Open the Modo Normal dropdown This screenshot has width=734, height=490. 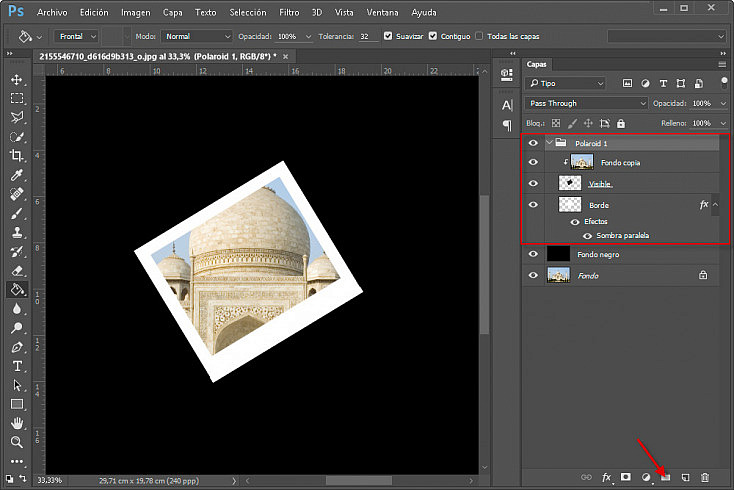(x=197, y=36)
